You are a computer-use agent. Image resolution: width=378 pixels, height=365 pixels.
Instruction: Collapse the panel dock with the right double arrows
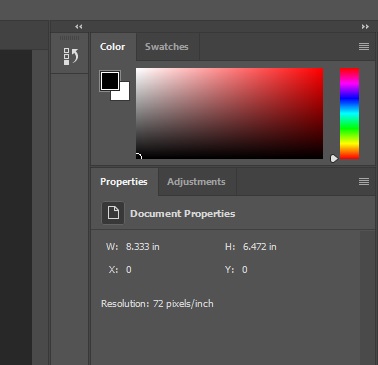tap(365, 27)
